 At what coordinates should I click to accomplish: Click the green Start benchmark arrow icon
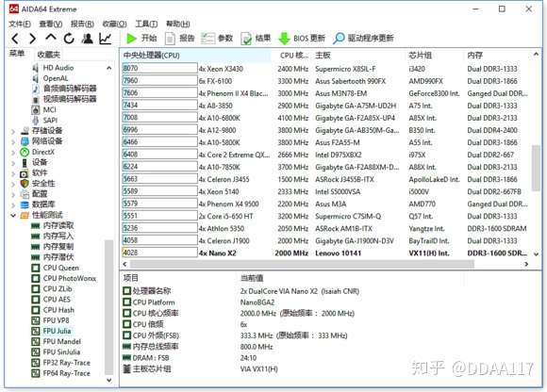point(131,39)
